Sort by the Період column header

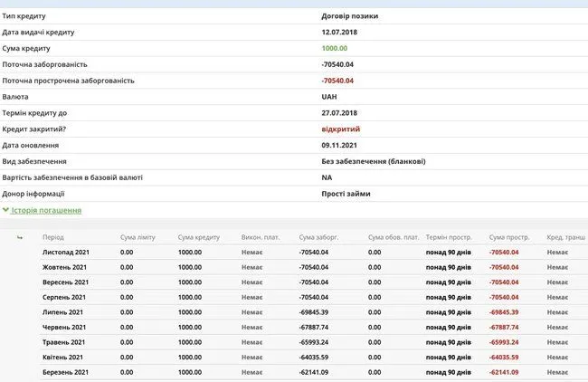coord(53,237)
